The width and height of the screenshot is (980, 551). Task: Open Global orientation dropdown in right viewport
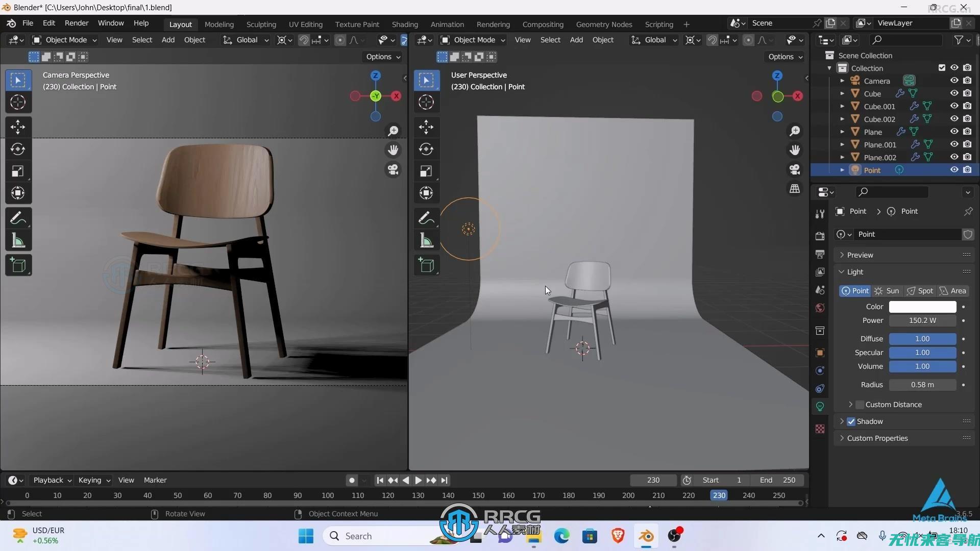(x=654, y=40)
